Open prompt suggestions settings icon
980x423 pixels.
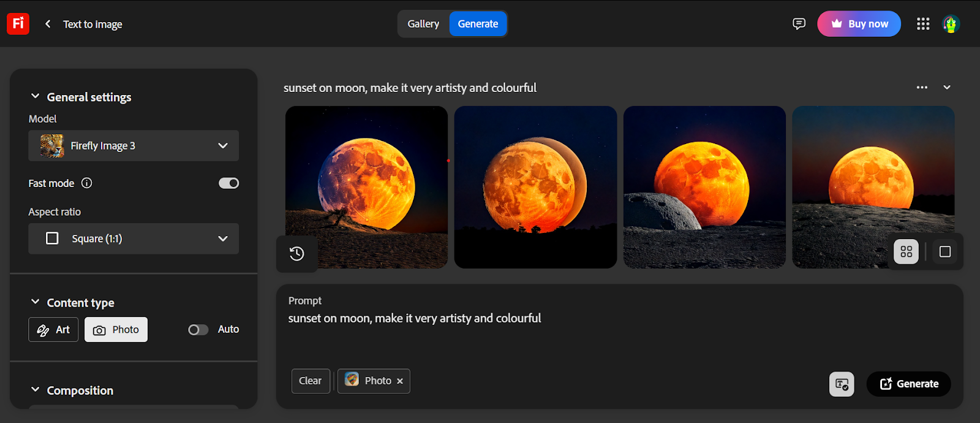tap(842, 384)
